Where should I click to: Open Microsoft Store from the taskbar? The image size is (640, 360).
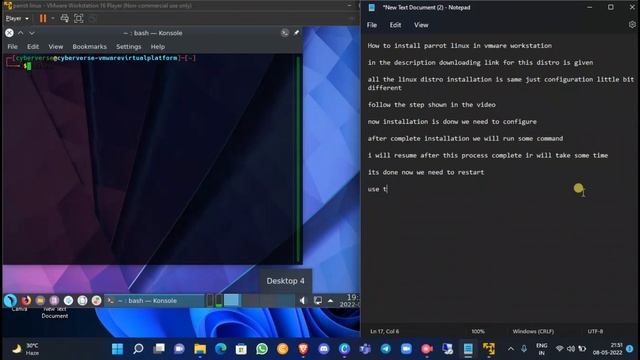tap(241, 349)
